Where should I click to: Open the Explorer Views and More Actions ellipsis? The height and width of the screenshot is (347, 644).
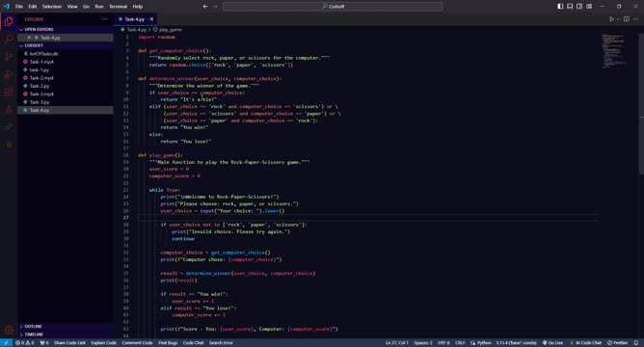(x=105, y=19)
